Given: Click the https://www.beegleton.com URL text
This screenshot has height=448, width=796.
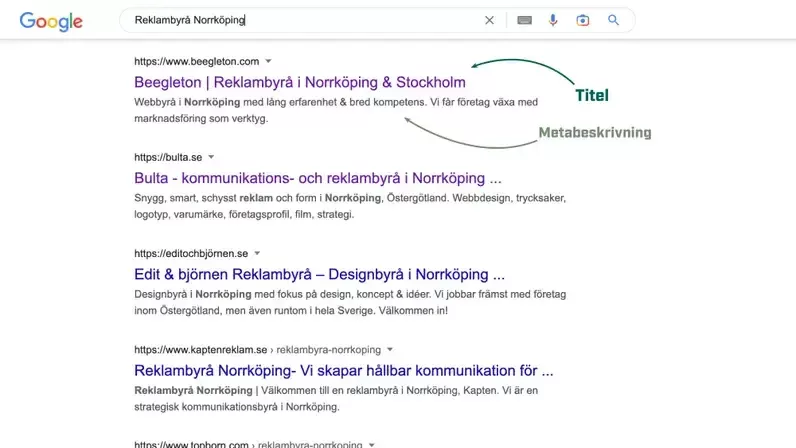Looking at the screenshot, I should tap(196, 61).
